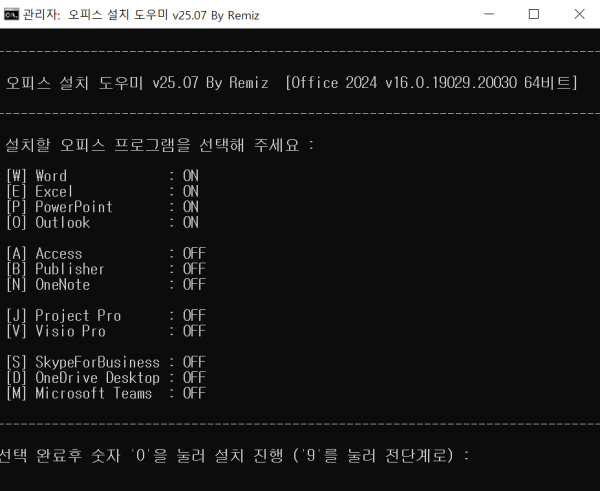Image resolution: width=600 pixels, height=491 pixels.
Task: Select the '[E] Excel' row
Action: point(103,191)
